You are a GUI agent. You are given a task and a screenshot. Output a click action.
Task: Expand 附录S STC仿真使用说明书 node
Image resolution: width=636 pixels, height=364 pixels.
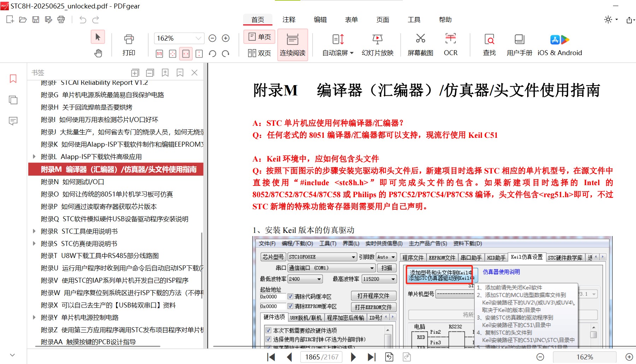pyautogui.click(x=34, y=243)
